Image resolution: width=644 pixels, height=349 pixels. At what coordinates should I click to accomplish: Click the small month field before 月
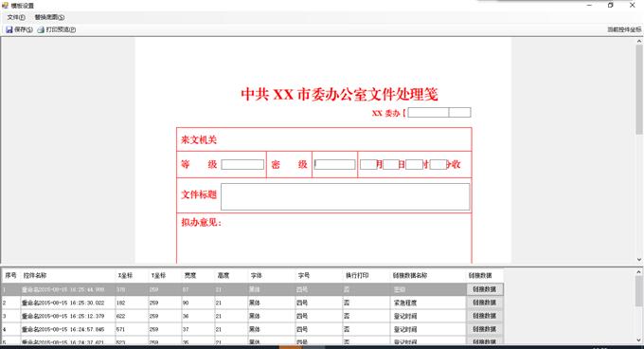click(x=368, y=164)
